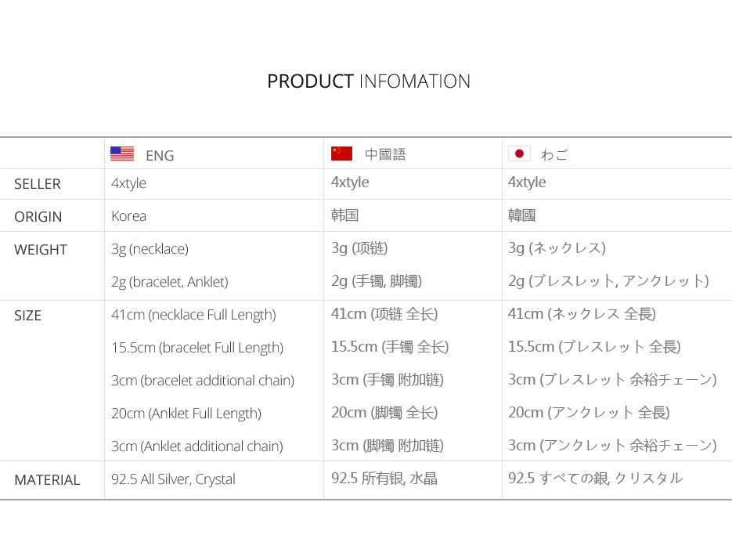The height and width of the screenshot is (560, 732).
Task: Click the Japan flag icon
Action: click(519, 154)
